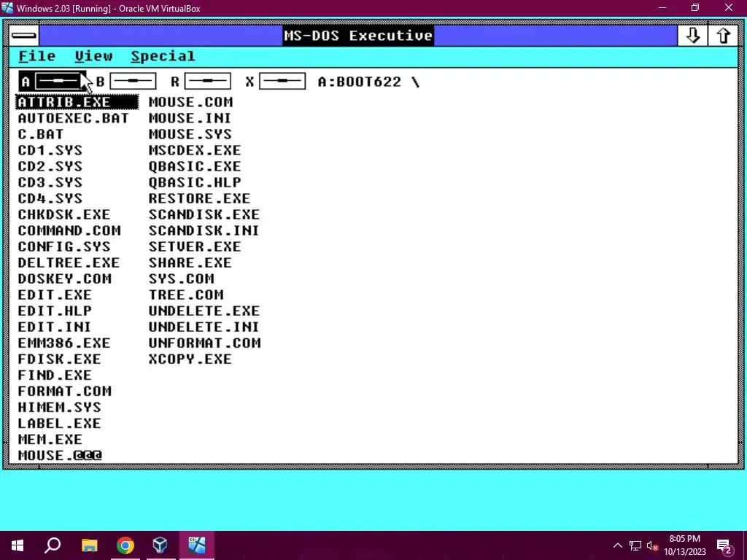
Task: Select MOUSE.COM file
Action: pos(190,102)
